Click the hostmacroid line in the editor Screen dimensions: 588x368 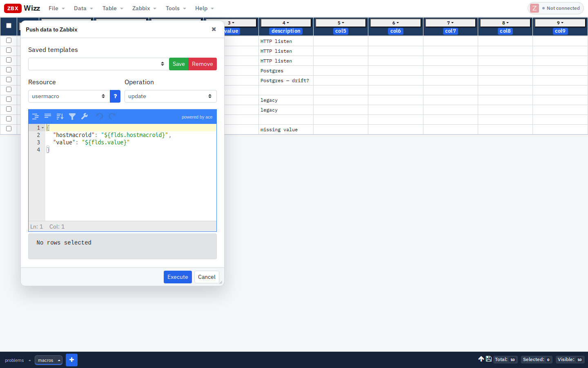(x=112, y=135)
